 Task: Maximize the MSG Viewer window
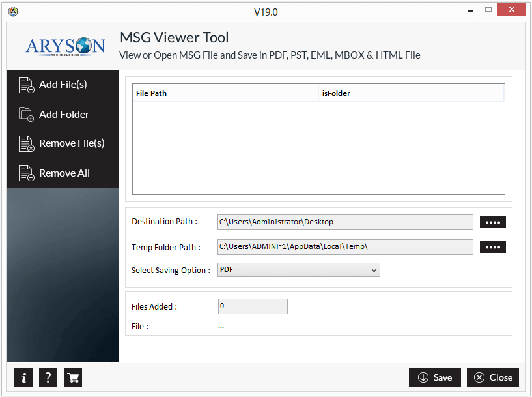(x=488, y=10)
